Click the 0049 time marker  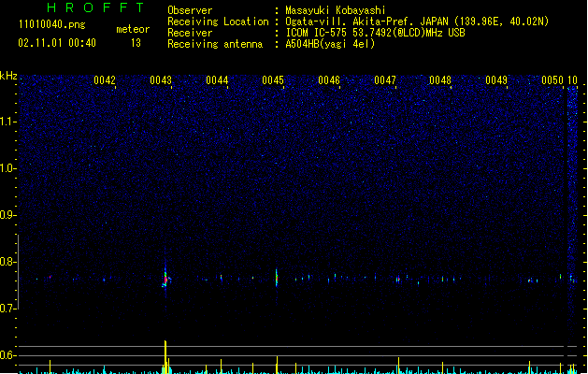[496, 80]
